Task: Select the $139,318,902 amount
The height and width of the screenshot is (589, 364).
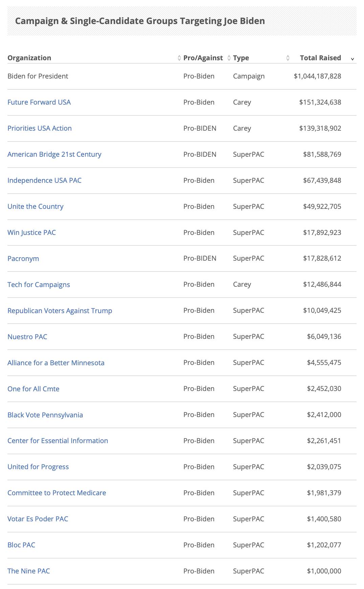Action: point(320,128)
